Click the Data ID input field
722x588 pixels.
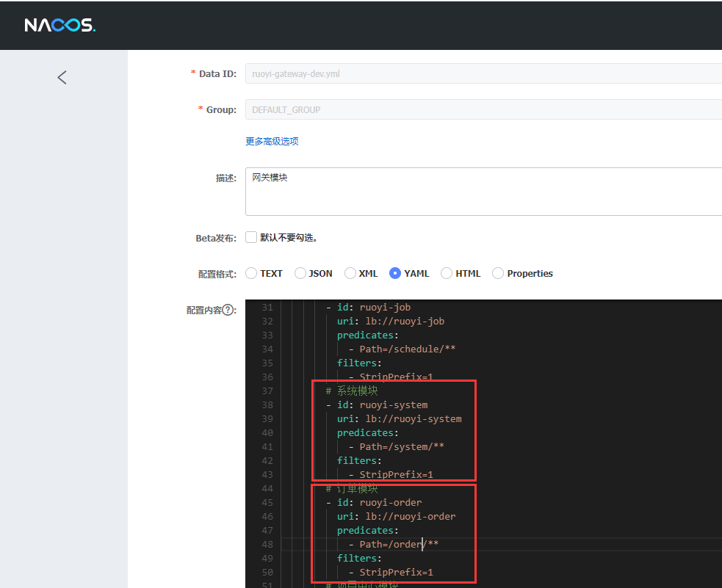click(483, 73)
